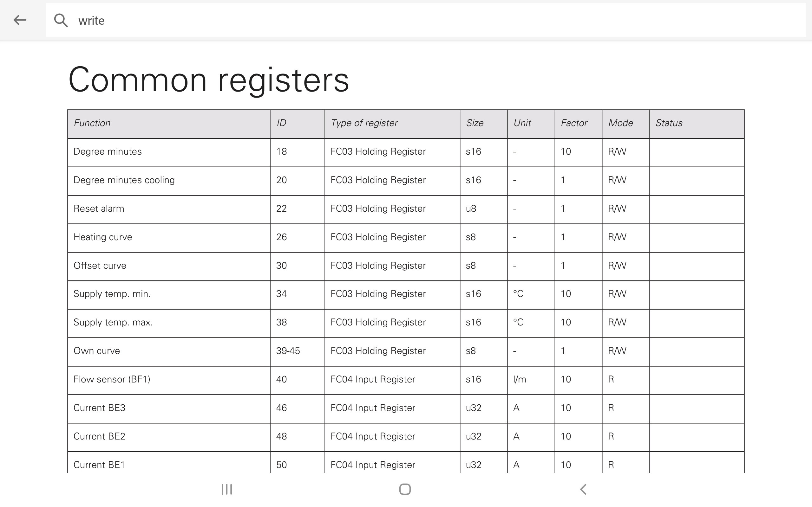812x507 pixels.
Task: Open Android recent apps button
Action: coord(227,489)
